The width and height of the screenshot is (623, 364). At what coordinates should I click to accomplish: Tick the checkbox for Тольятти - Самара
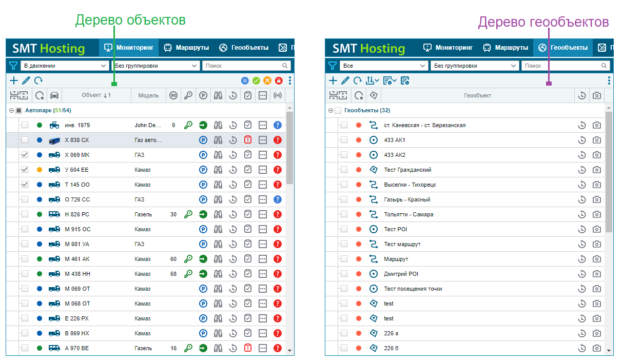(x=344, y=214)
